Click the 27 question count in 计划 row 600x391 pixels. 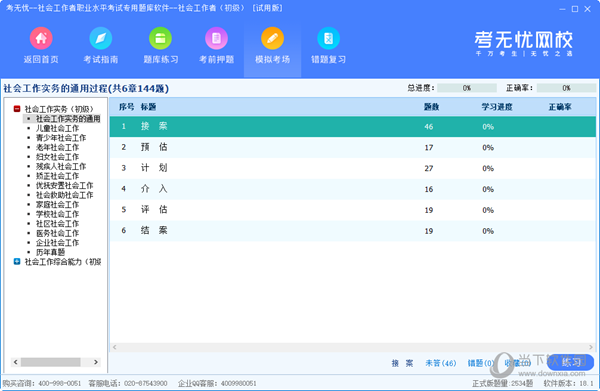(429, 168)
